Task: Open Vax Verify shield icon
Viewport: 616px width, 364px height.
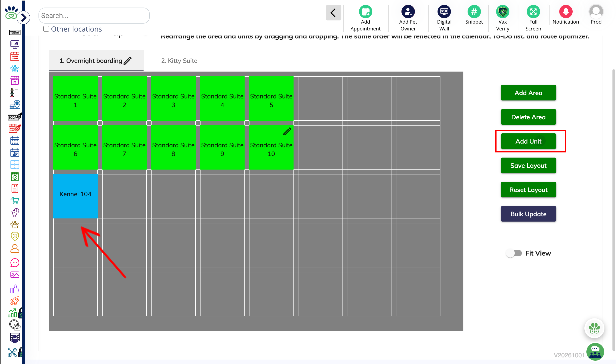Action: coord(502,12)
